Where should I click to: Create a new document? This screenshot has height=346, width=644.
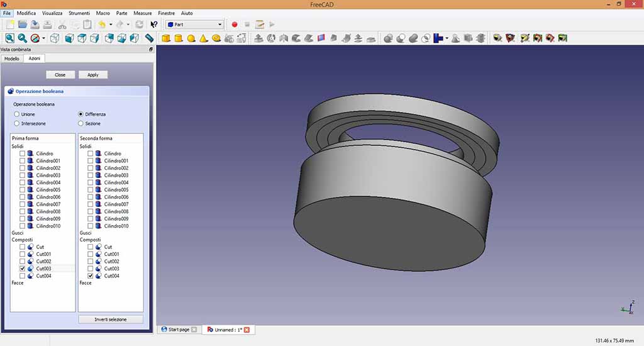click(x=9, y=25)
